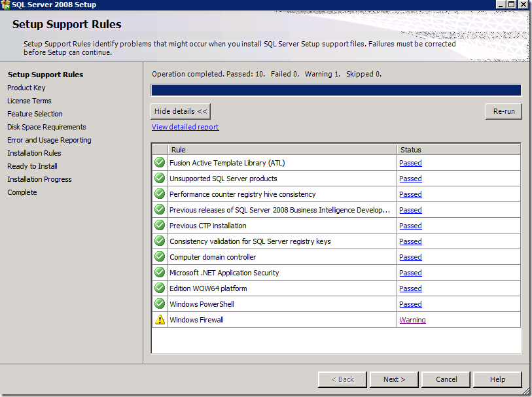Click the check icon for Consistency validation rule

pos(160,241)
